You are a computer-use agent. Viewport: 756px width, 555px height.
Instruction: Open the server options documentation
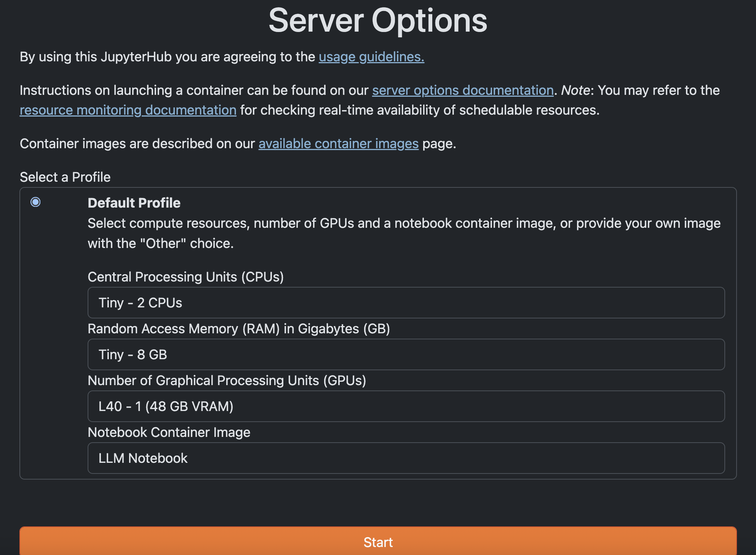point(462,90)
